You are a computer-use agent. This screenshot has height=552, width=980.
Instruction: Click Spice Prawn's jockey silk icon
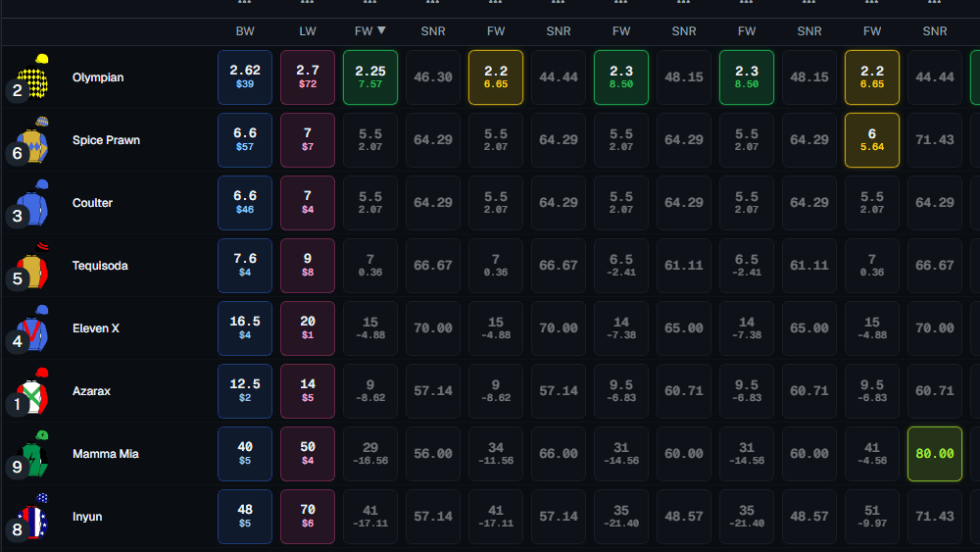[34, 139]
